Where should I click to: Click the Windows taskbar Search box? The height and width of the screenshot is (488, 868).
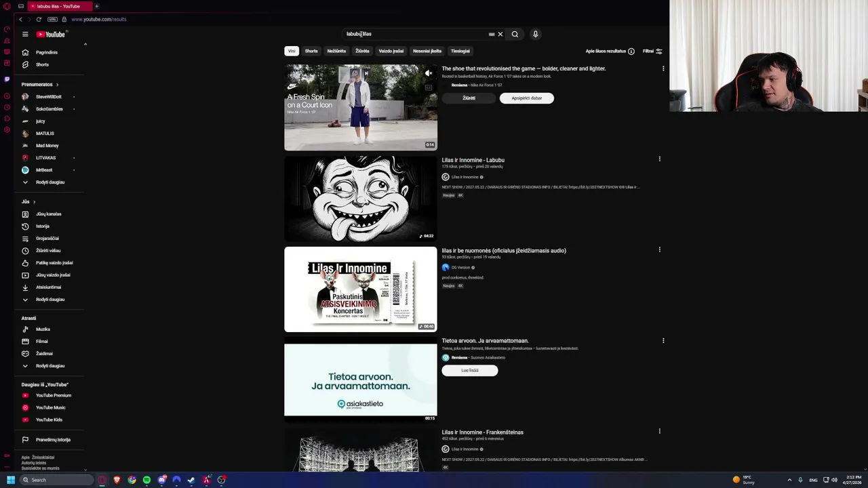pos(57,480)
